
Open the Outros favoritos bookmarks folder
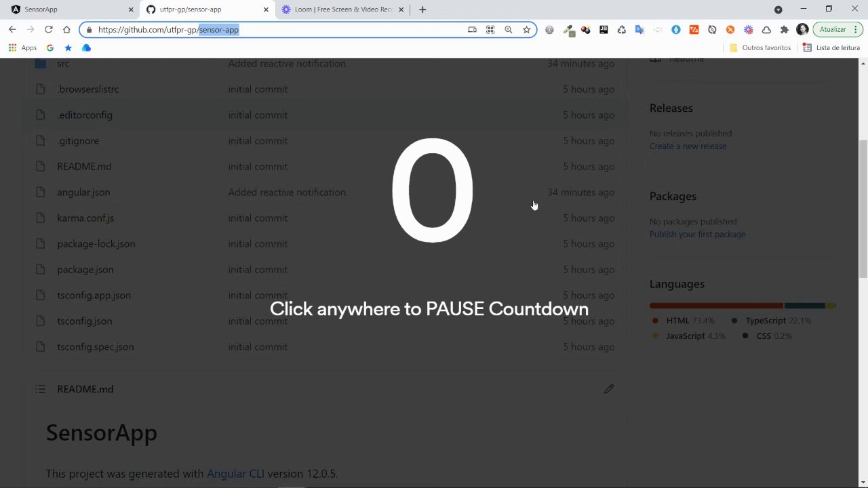pos(760,48)
